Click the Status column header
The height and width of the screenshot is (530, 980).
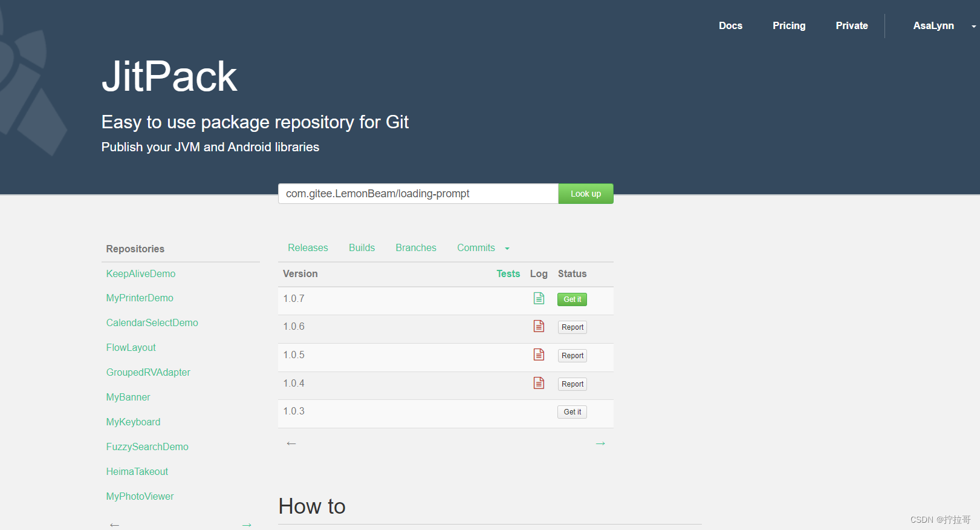coord(573,273)
